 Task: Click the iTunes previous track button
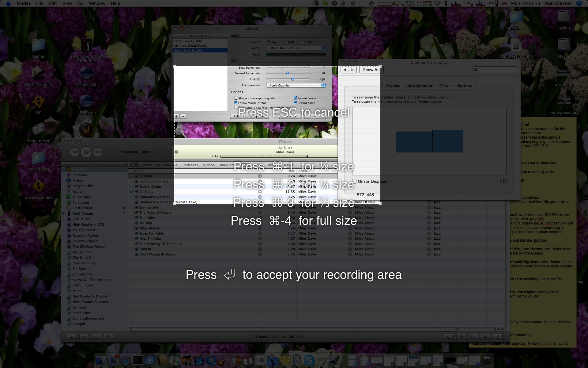pos(74,152)
